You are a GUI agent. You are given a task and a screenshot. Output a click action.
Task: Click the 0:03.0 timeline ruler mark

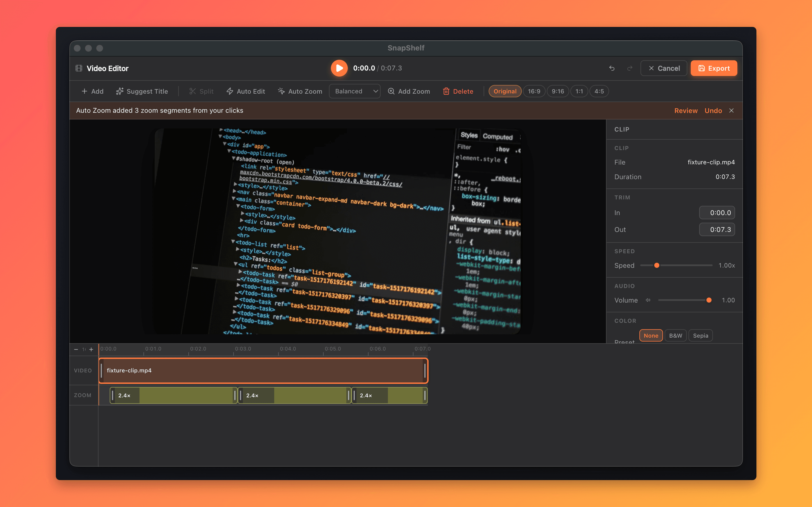243,349
